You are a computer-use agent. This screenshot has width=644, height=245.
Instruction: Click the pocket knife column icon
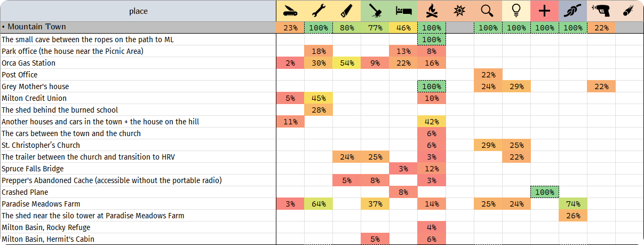(290, 11)
